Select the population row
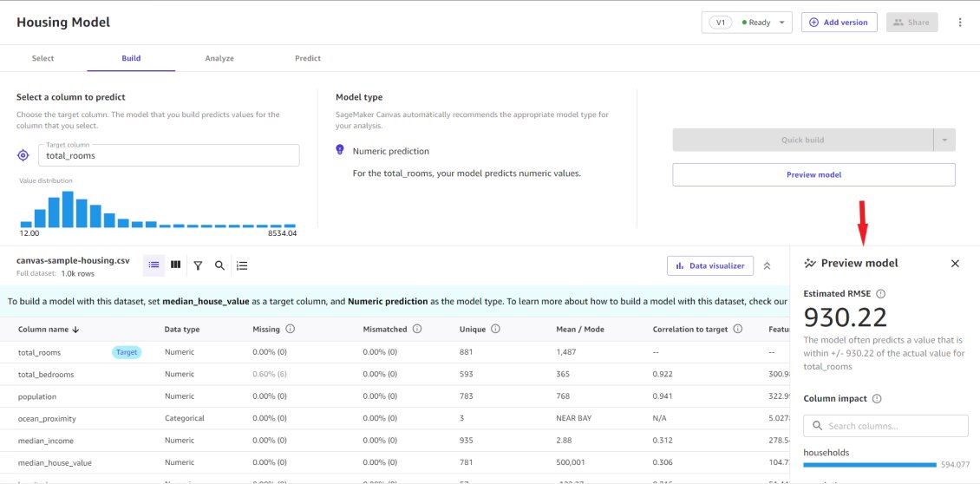 point(395,396)
